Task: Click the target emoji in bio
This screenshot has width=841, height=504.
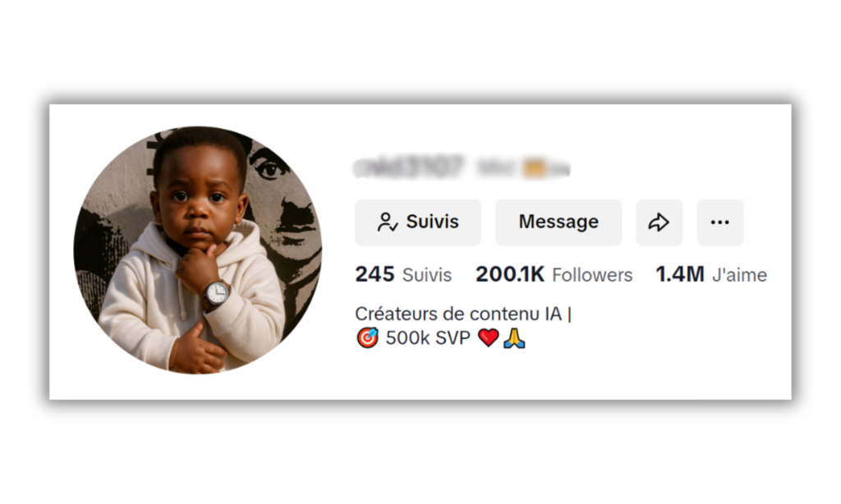Action: 367,338
